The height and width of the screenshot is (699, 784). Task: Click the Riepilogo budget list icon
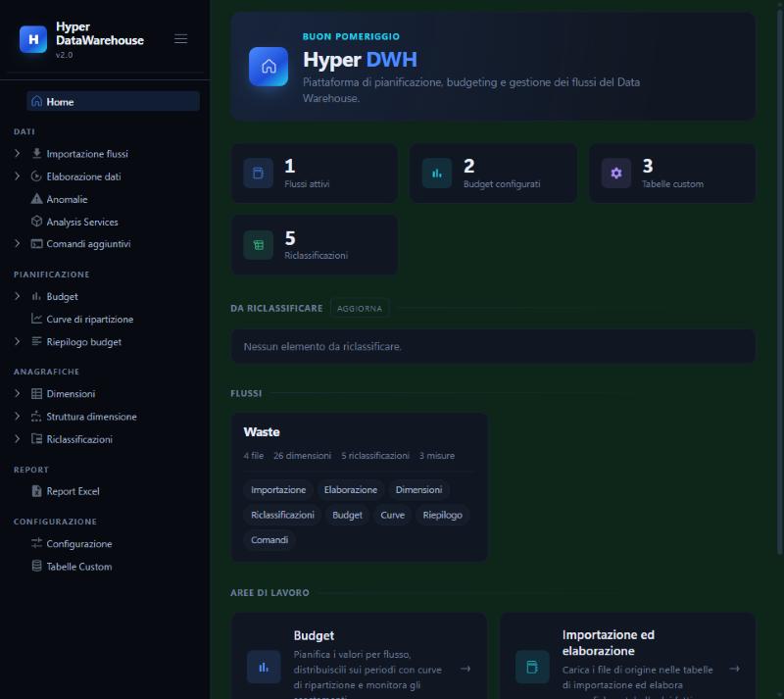[36, 341]
